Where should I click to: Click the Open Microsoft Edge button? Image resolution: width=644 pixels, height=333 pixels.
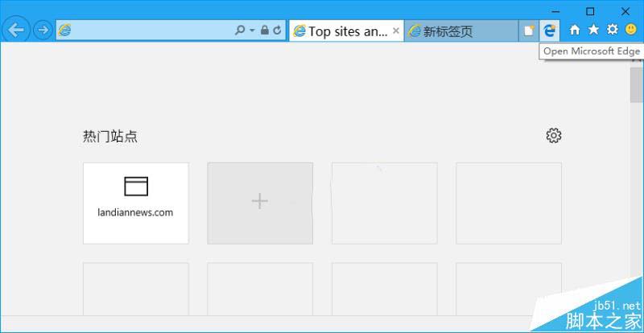pyautogui.click(x=549, y=31)
